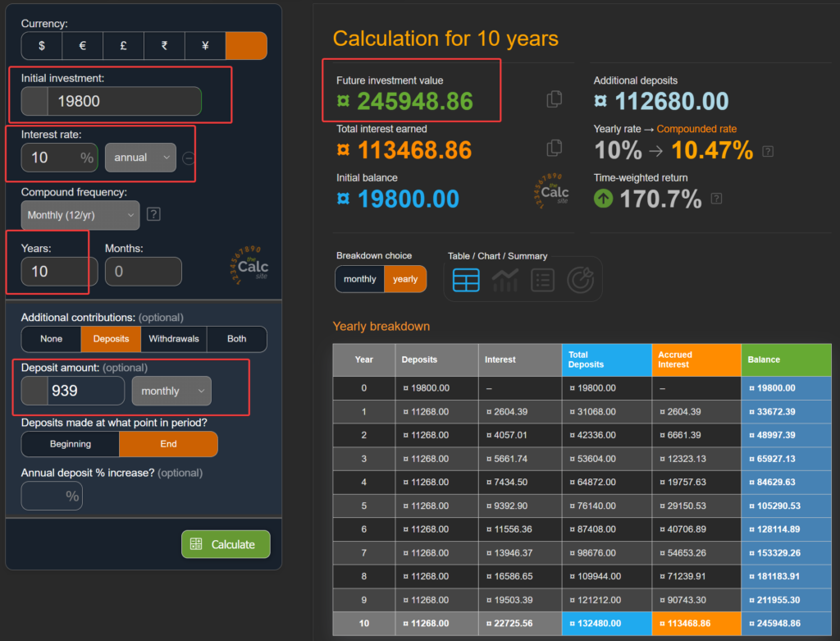The width and height of the screenshot is (840, 641).
Task: Click the target goal icon
Action: point(581,280)
